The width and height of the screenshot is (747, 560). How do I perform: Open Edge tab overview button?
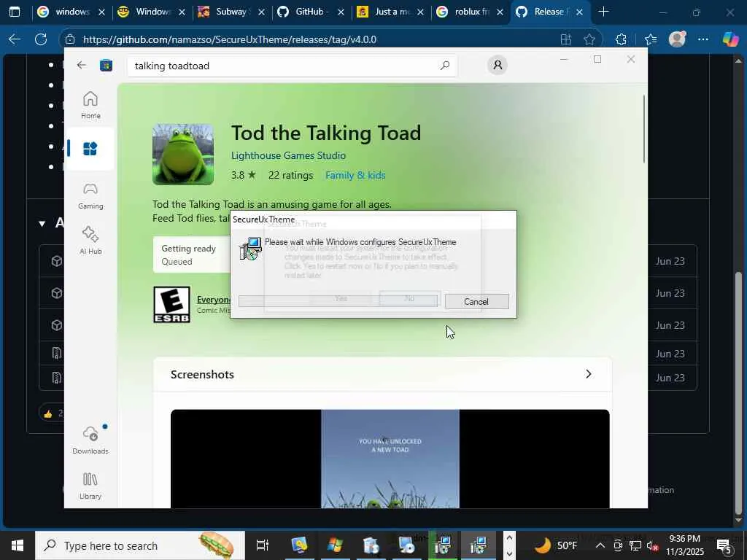[x=15, y=12]
